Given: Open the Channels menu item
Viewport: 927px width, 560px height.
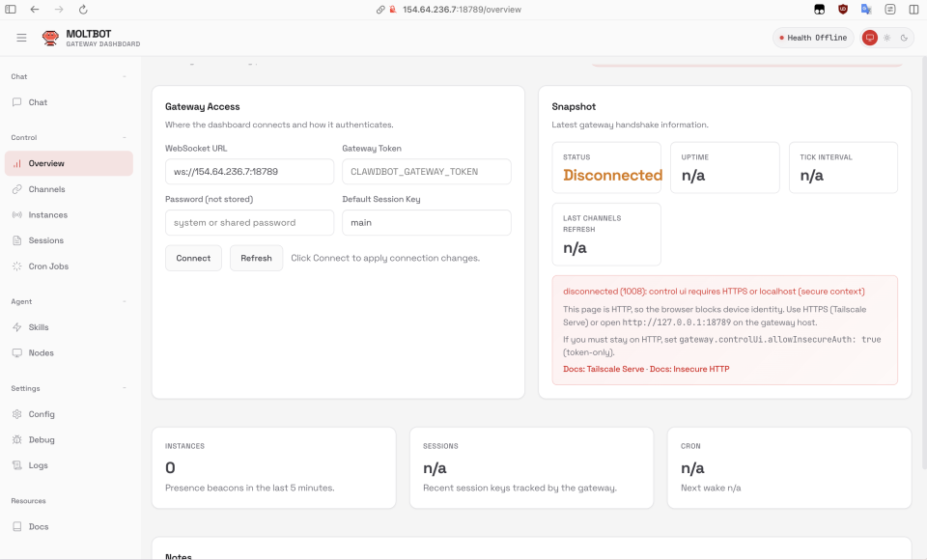Looking at the screenshot, I should click(46, 189).
